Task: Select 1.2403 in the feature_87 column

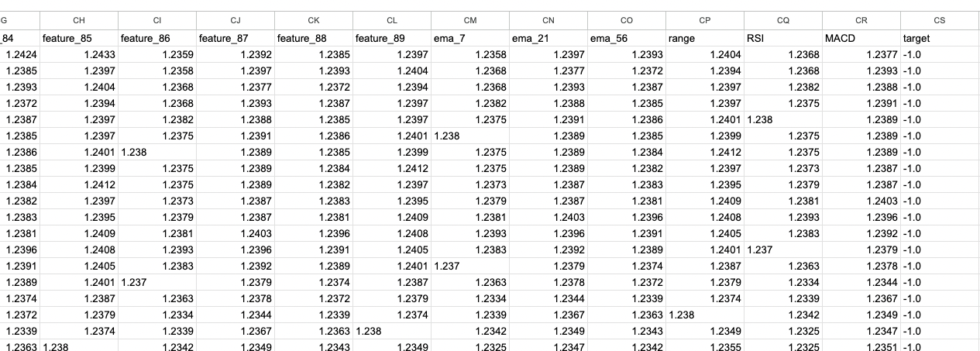Action: click(236, 233)
